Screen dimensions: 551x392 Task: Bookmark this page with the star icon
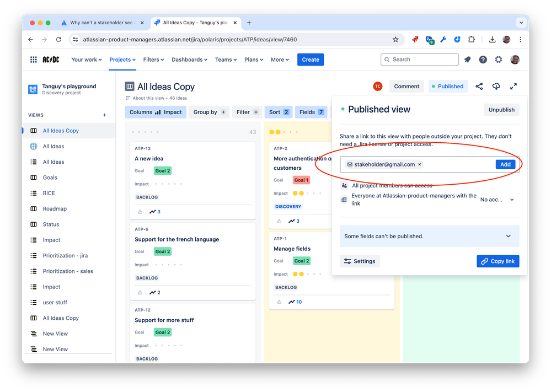click(395, 39)
